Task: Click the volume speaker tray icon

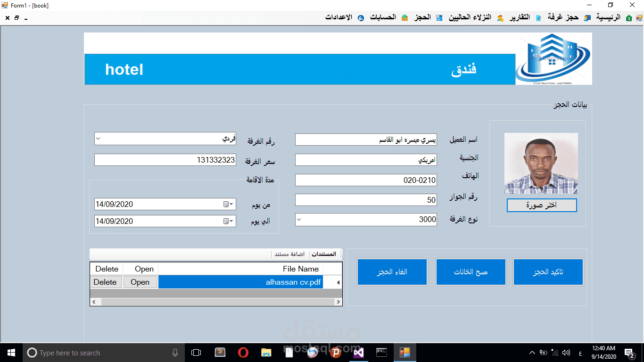Action: click(x=566, y=353)
